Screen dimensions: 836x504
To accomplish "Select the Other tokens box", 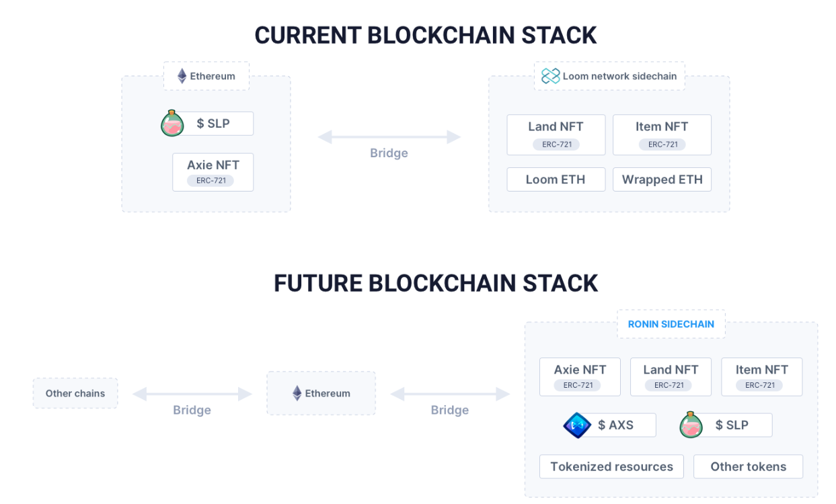I will 748,466.
